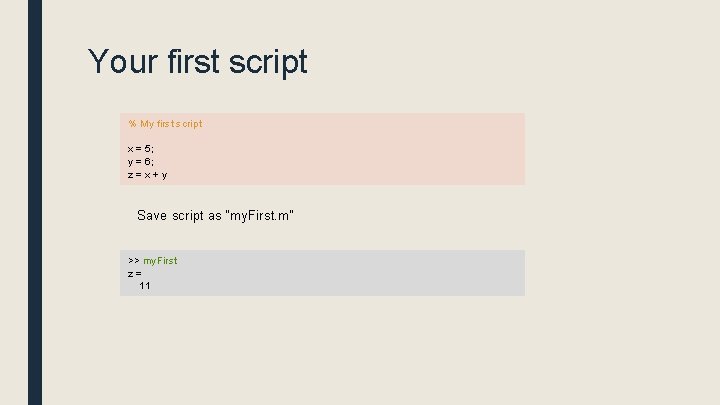720x405 pixels.
Task: Click the "% My first script" comment line
Action: pos(165,124)
